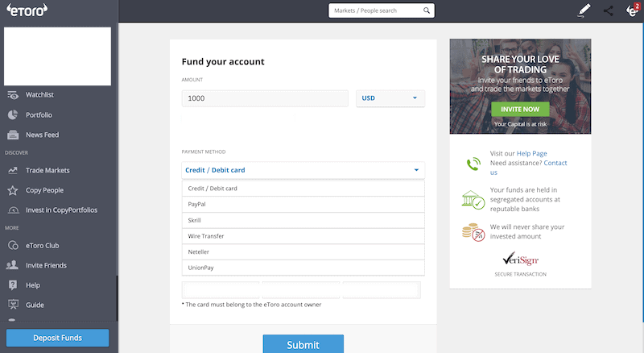Expand the USD currency dropdown
Viewport: 644px width, 353px height.
(390, 98)
